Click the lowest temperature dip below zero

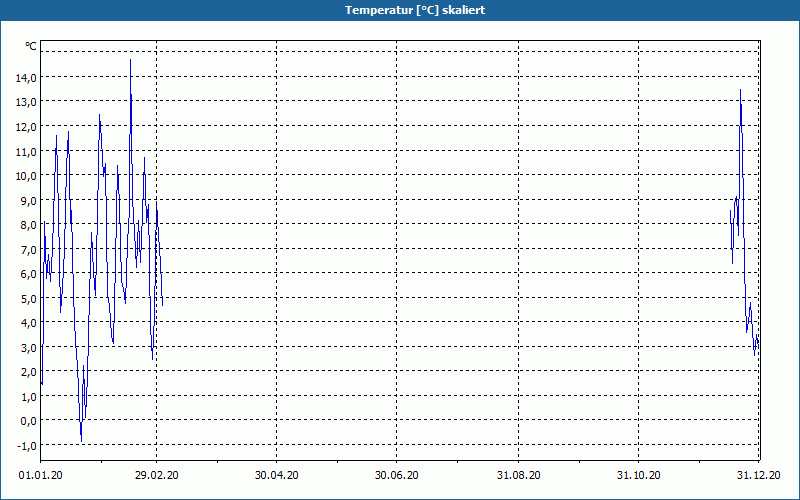coord(81,439)
